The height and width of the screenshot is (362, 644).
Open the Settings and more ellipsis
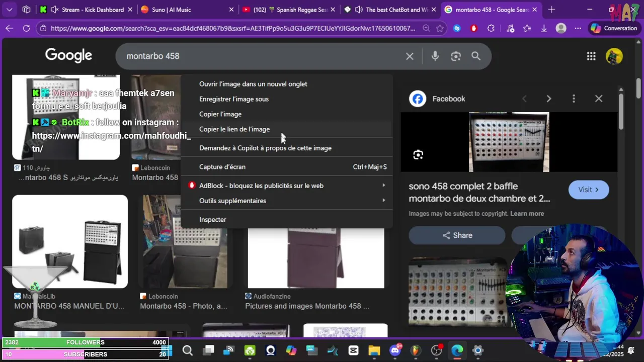(x=578, y=29)
